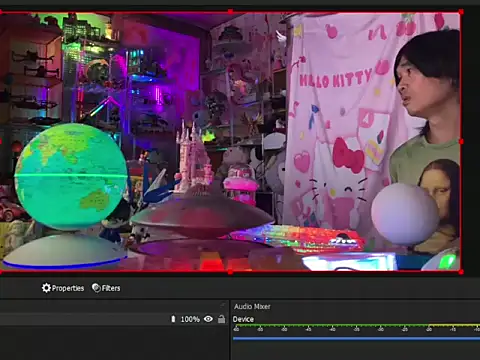Click the right-middle red resize handle

[461, 142]
